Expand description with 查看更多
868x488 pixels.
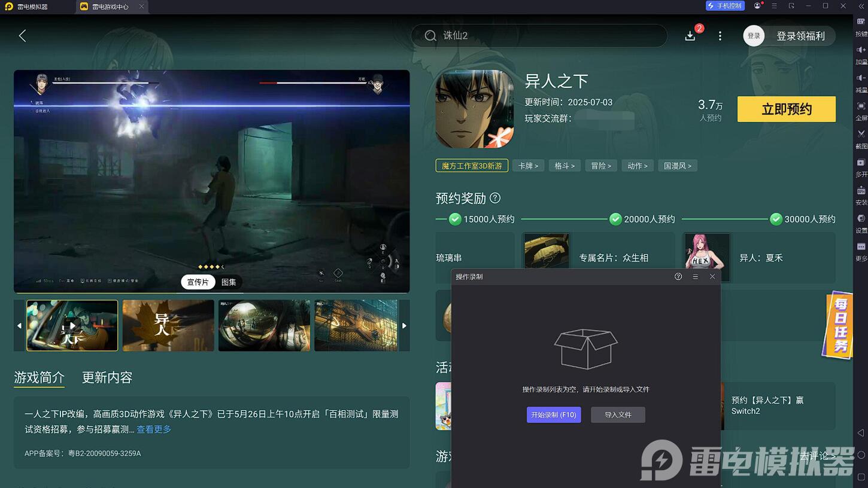pos(154,429)
